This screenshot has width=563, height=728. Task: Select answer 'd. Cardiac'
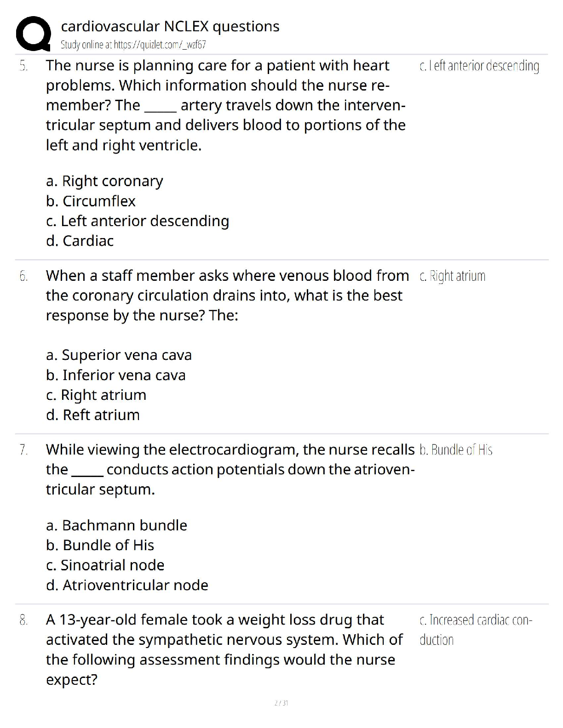coord(80,241)
